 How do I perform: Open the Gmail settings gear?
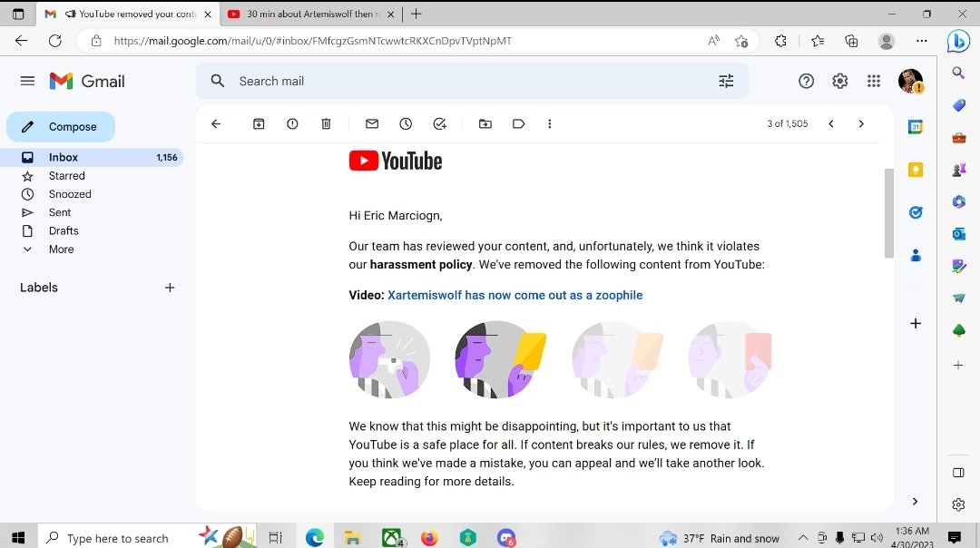pos(840,82)
